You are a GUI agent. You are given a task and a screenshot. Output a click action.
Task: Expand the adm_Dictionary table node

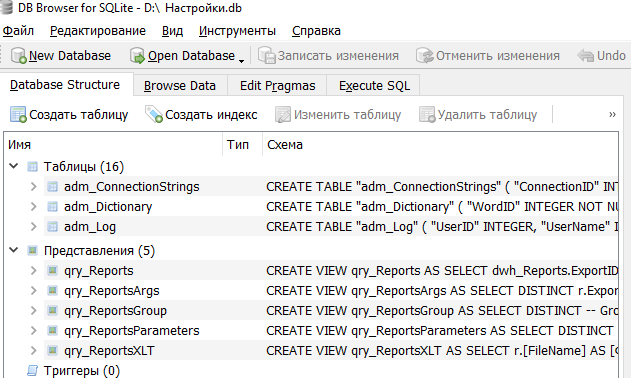pyautogui.click(x=34, y=207)
